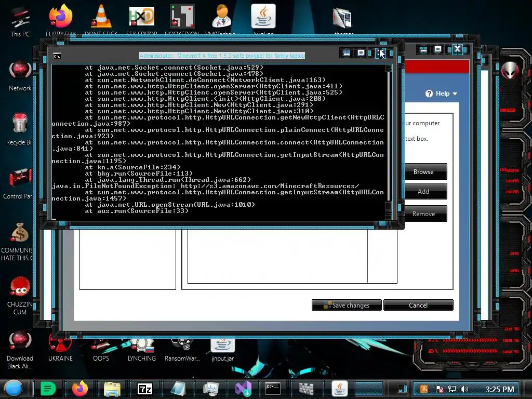Screen dimensions: 532x399
Task: Open the performance monitor taskbar icon
Action: 210,389
